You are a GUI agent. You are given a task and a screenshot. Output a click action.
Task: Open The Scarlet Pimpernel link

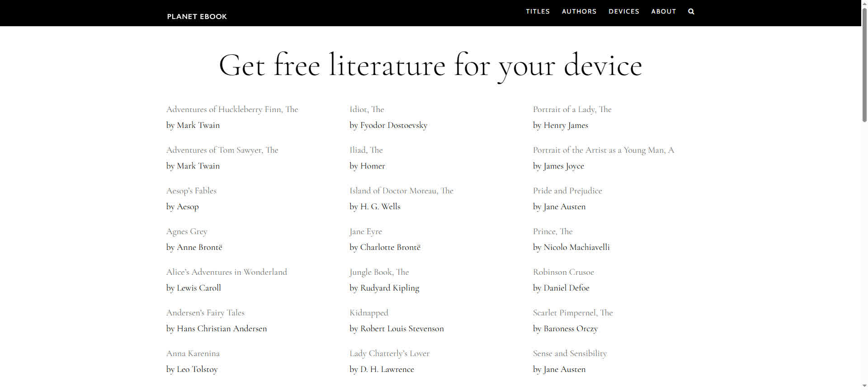[573, 313]
